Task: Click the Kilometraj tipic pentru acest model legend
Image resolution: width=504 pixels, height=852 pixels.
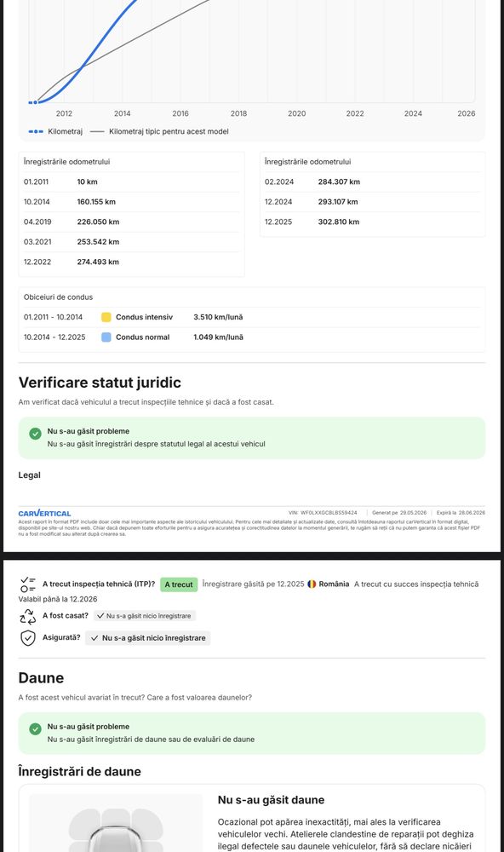Action: [x=160, y=131]
